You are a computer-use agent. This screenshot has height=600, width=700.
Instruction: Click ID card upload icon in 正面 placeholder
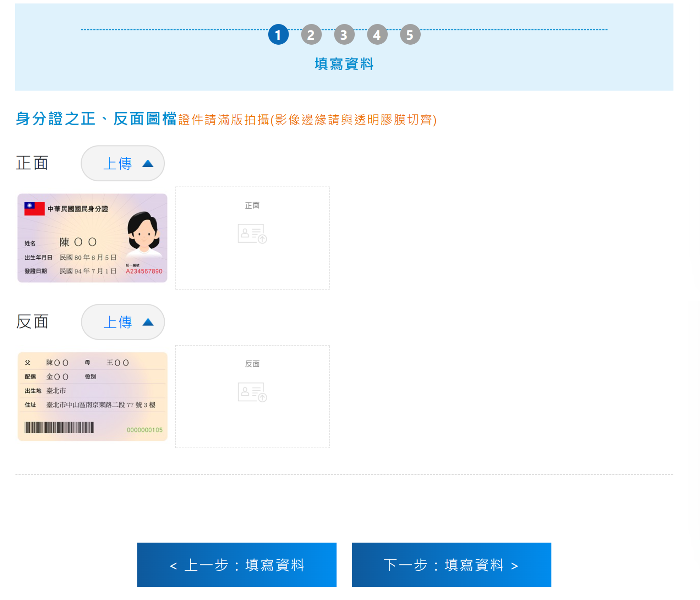tap(252, 233)
